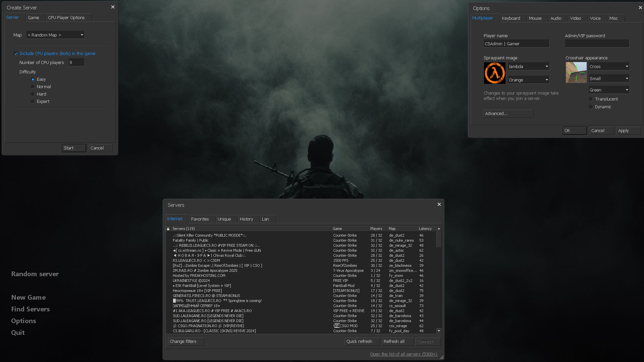Open the crosshair Small size dropdown
Viewport: 644px width, 362px height.
609,78
